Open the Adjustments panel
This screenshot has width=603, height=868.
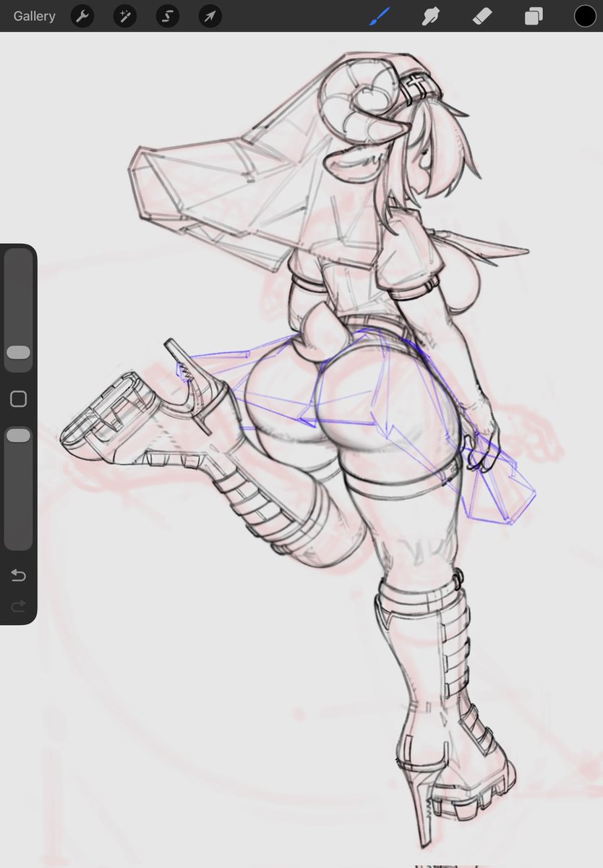click(124, 15)
